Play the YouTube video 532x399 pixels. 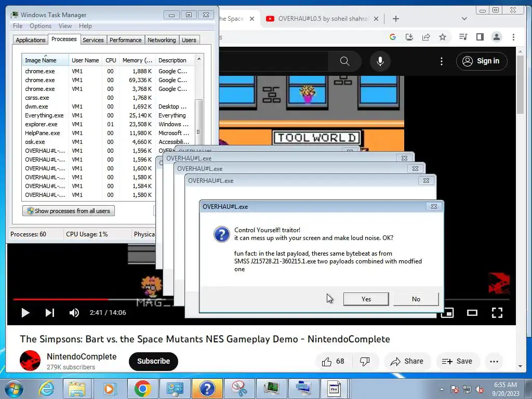25,312
